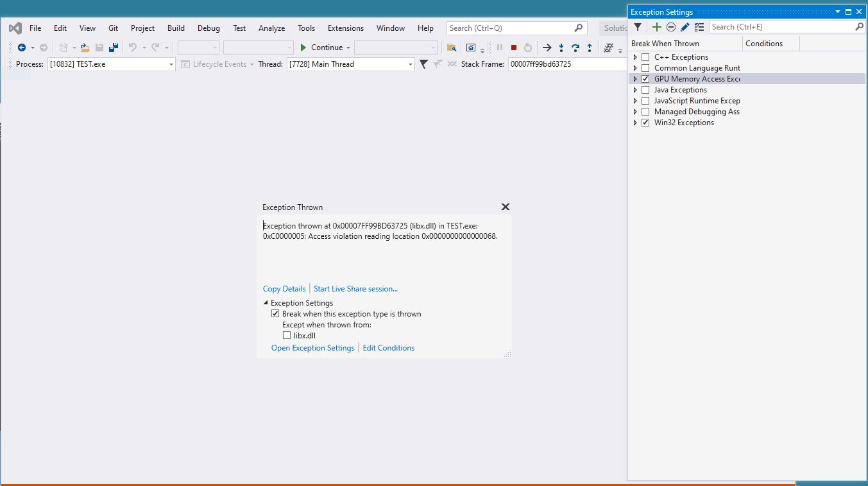Open the File menu
This screenshot has width=868, height=486.
tap(35, 28)
